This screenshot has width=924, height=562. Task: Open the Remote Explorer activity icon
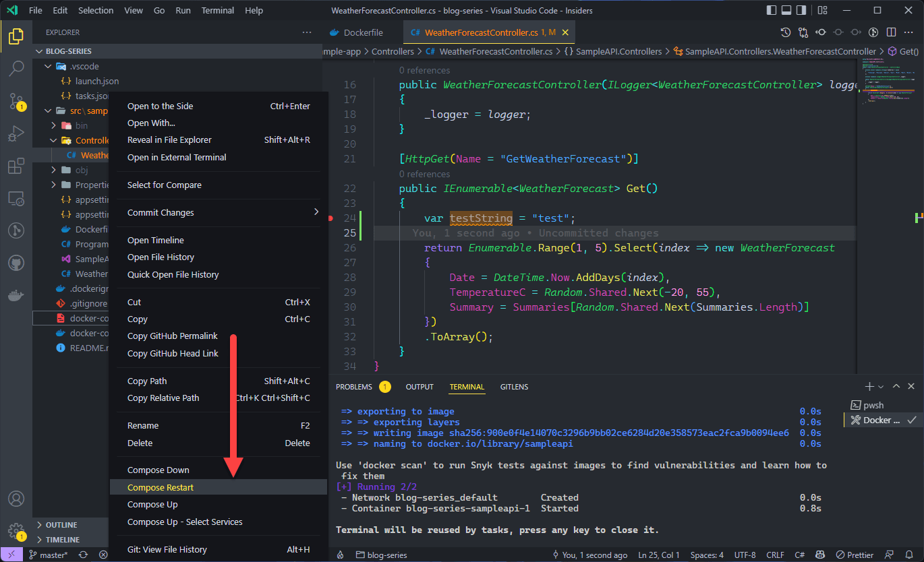(16, 198)
